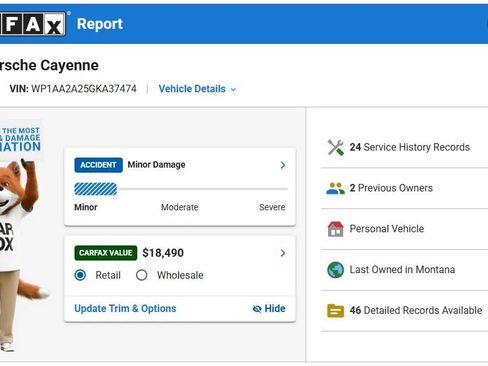Screen dimensions: 488x366
Task: Click the house personal vehicle icon
Action: point(335,229)
